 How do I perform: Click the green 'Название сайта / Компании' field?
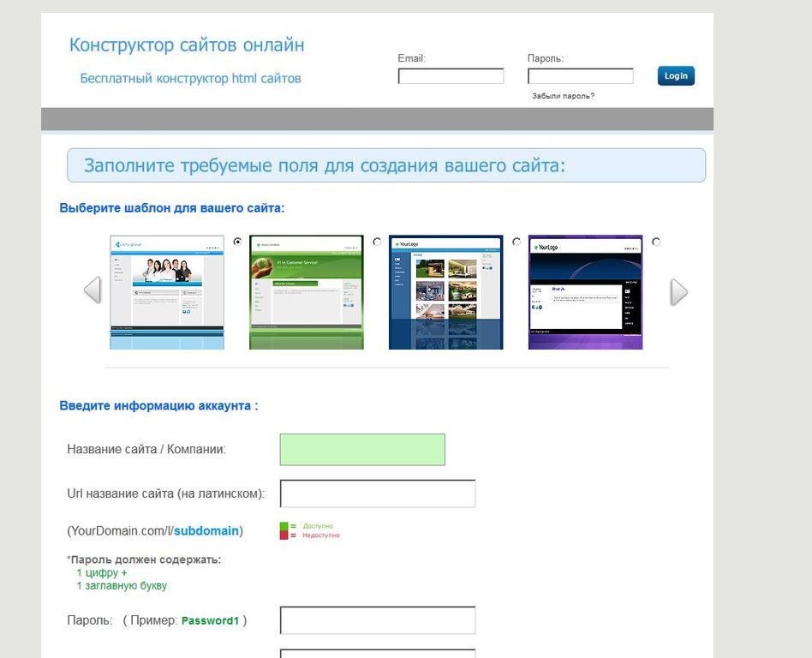(x=362, y=450)
